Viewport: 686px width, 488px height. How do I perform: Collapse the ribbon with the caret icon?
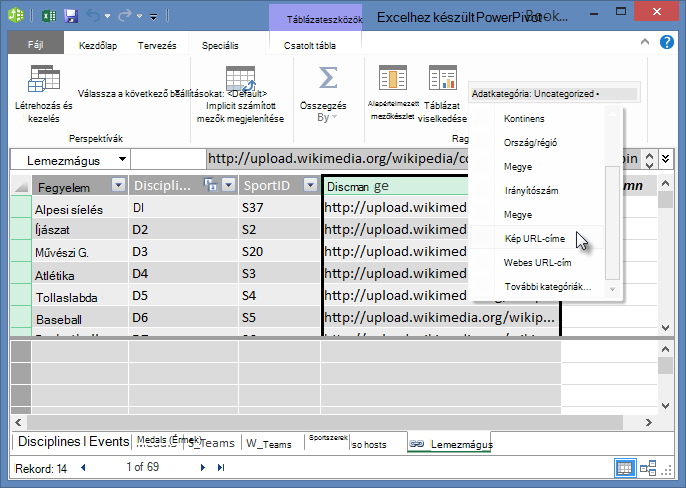(x=644, y=42)
